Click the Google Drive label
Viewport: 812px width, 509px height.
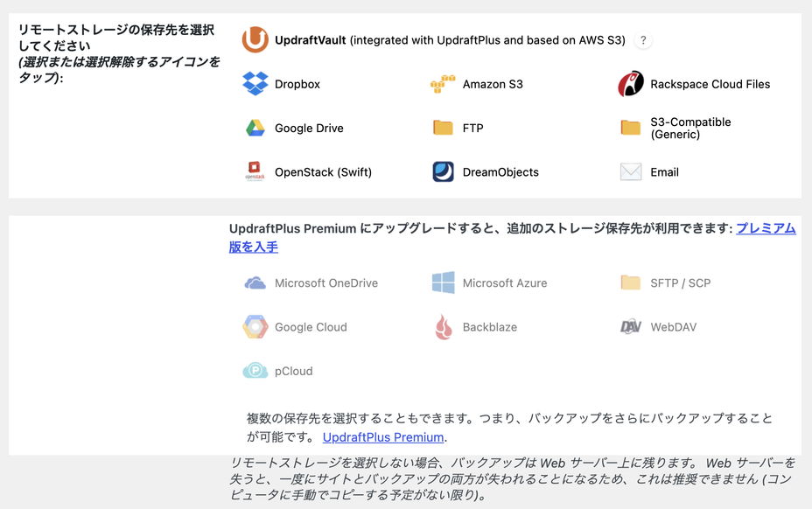pos(309,128)
